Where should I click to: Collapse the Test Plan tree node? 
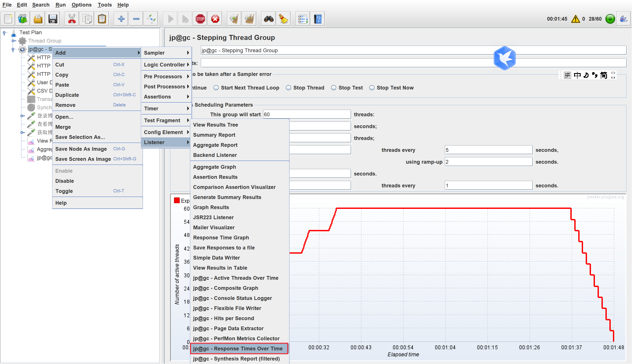tap(4, 32)
